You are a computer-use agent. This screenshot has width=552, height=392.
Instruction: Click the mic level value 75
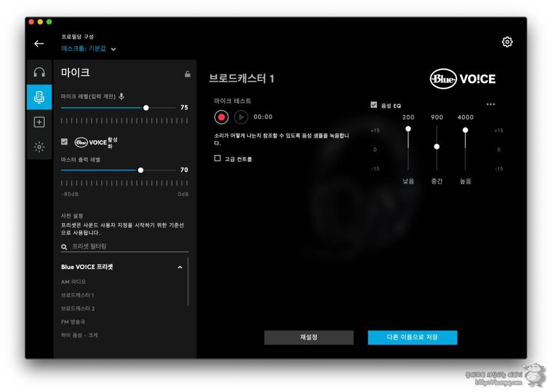pyautogui.click(x=184, y=107)
